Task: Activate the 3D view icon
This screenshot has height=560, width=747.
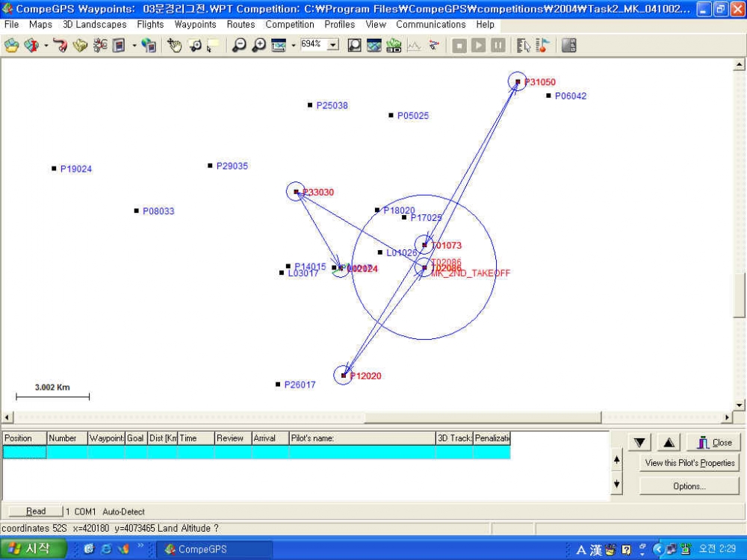Action: [394, 46]
